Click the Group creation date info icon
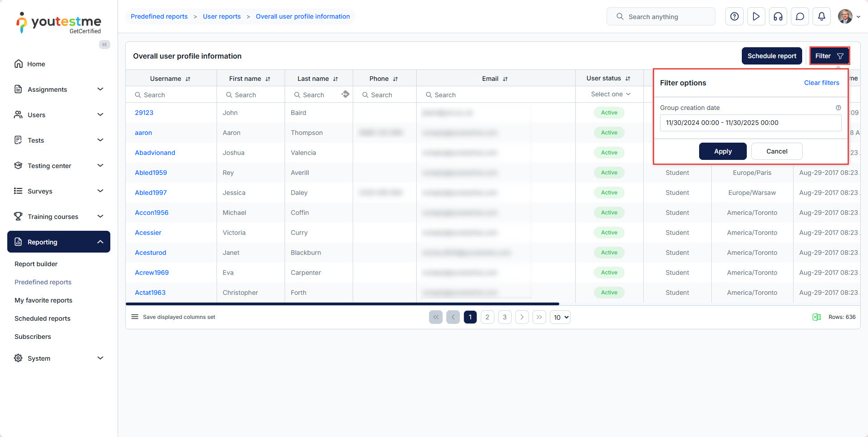868x437 pixels. point(838,108)
